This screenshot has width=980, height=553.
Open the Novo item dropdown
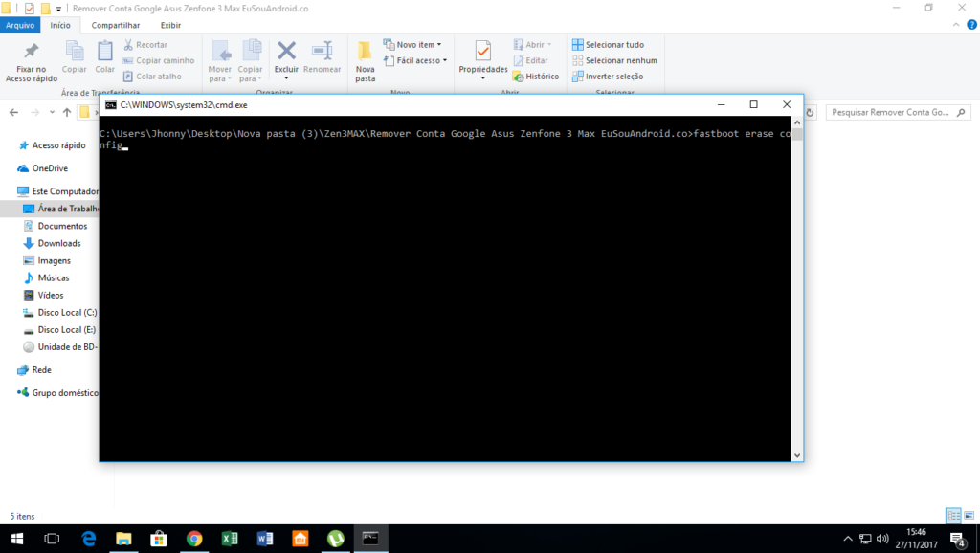(412, 45)
